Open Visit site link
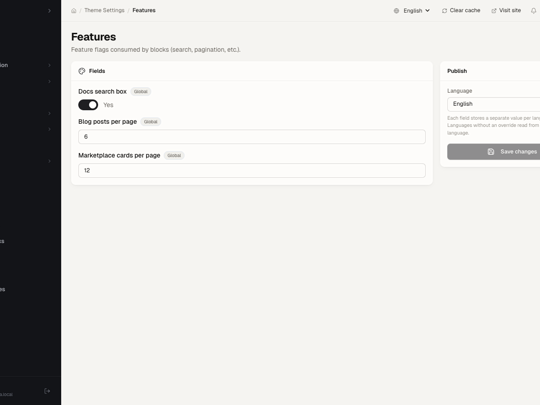The image size is (540, 405). [506, 11]
